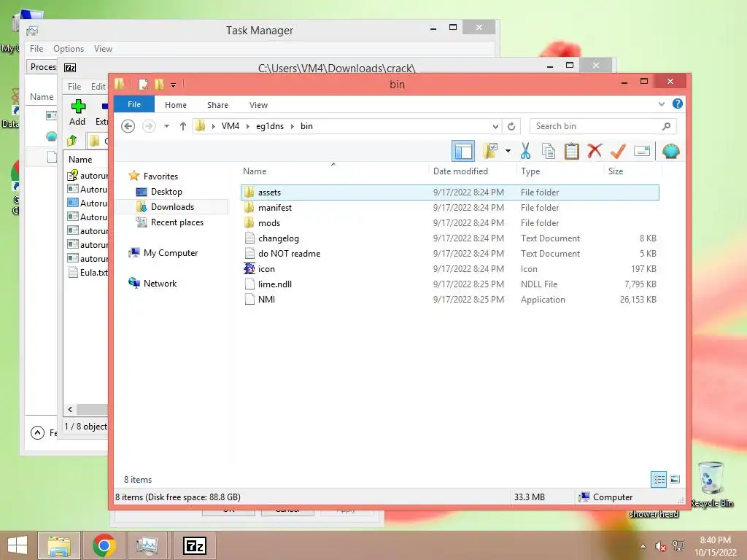Open Chrome from the taskbar

pyautogui.click(x=104, y=545)
